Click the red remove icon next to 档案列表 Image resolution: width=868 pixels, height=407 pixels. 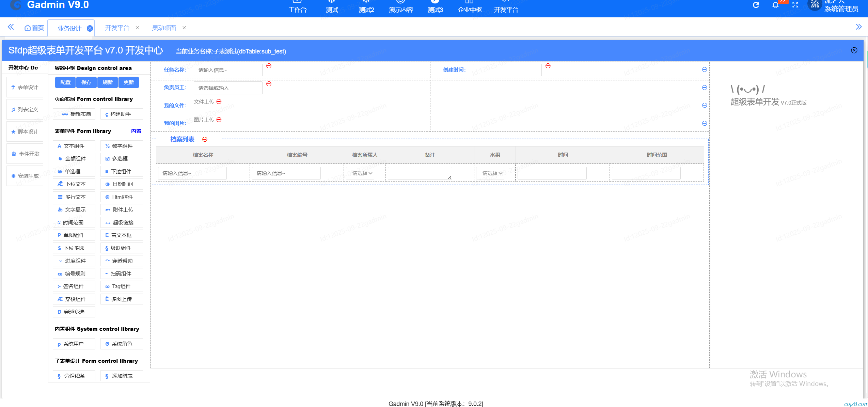coord(205,139)
